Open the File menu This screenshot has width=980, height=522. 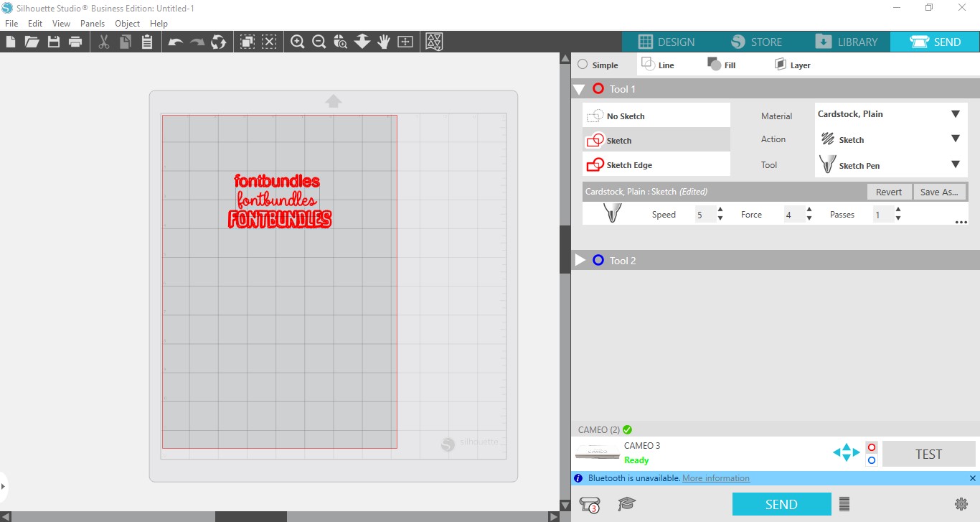click(11, 24)
